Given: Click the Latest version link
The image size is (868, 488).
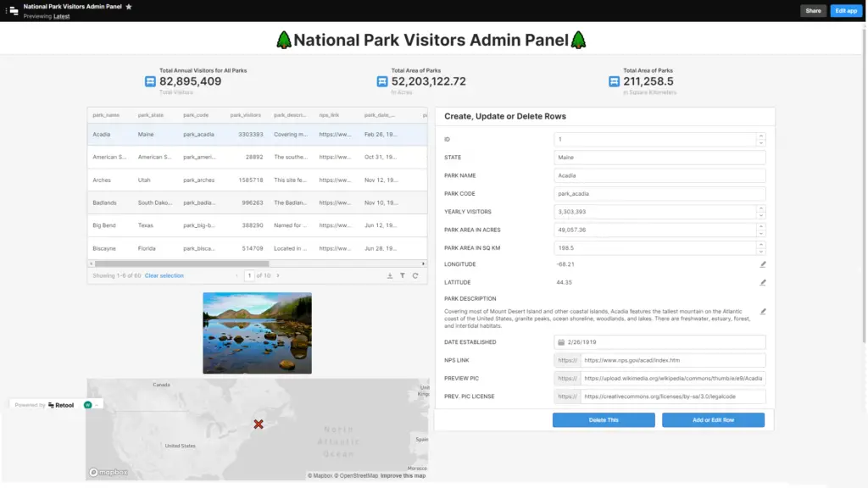Looking at the screenshot, I should pos(61,17).
